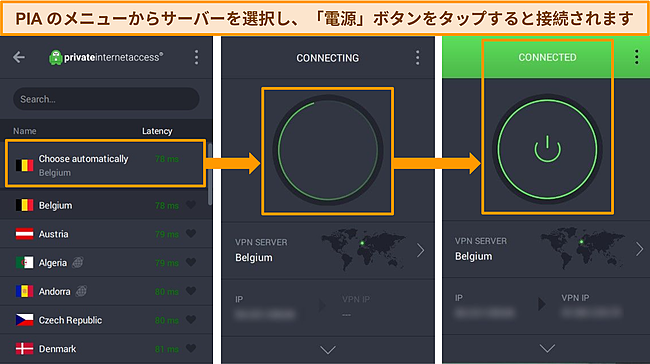
Task: Expand bottom panel on CONNECTED screen
Action: tap(547, 348)
